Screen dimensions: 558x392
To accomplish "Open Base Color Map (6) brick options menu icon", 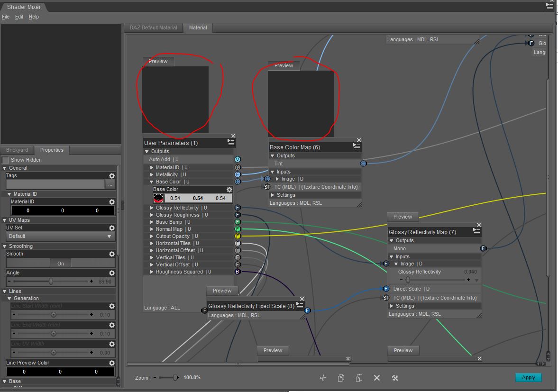I will [357, 146].
